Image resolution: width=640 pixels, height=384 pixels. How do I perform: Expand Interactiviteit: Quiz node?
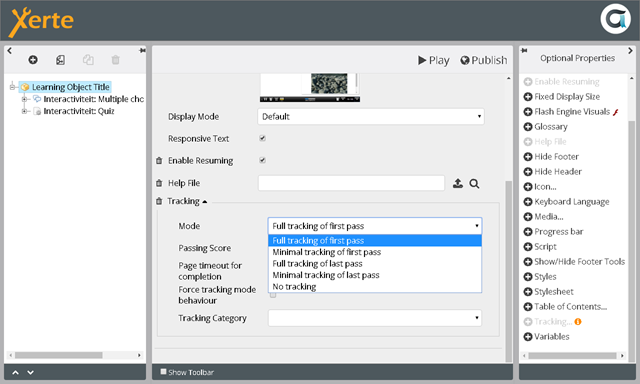tap(24, 111)
